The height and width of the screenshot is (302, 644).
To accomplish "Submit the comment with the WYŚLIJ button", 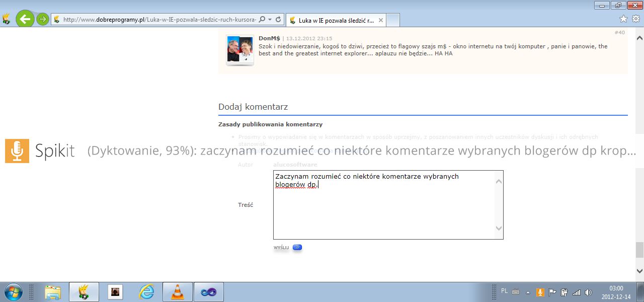I will 288,248.
